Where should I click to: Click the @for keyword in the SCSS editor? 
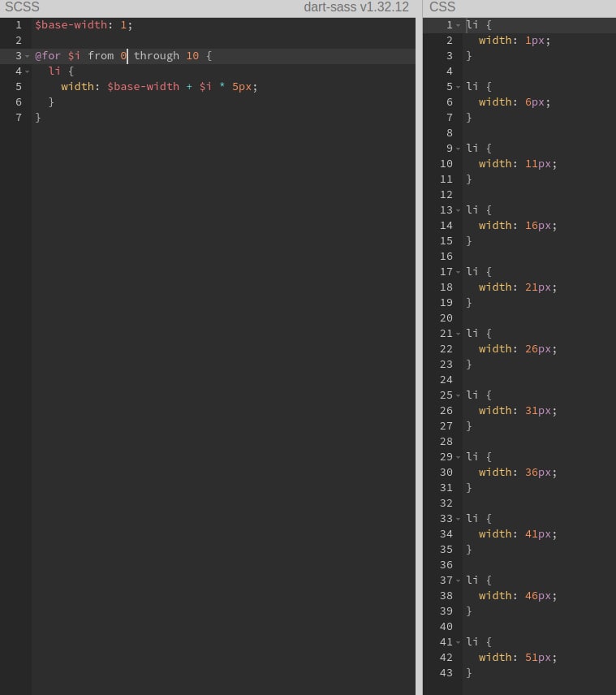click(48, 56)
